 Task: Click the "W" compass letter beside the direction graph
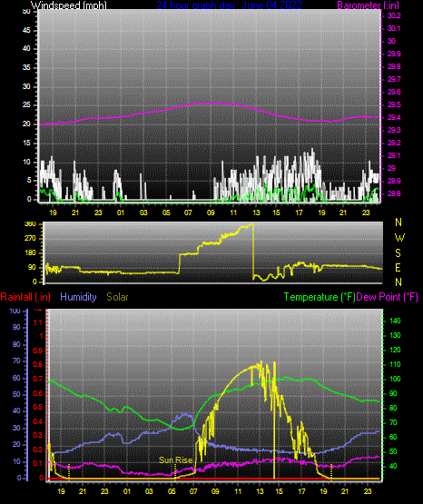tap(399, 238)
